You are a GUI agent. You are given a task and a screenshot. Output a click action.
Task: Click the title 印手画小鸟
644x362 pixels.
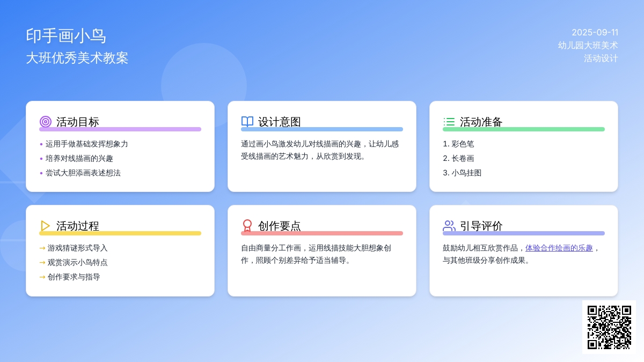66,35
